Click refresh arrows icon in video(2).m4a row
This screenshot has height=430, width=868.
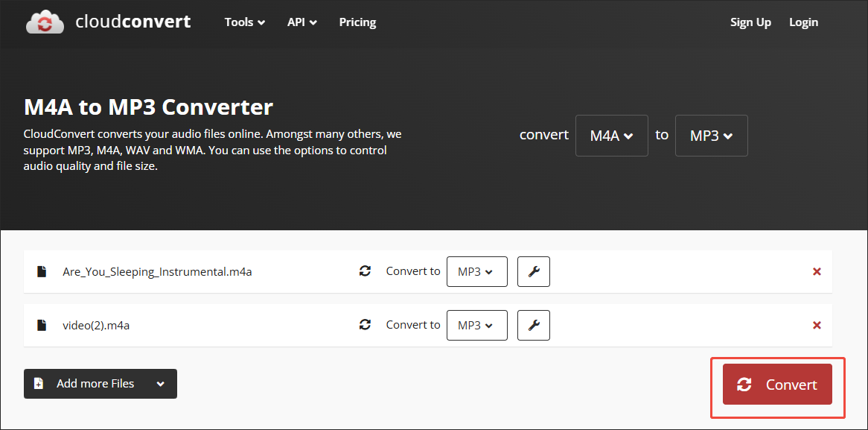pyautogui.click(x=365, y=325)
